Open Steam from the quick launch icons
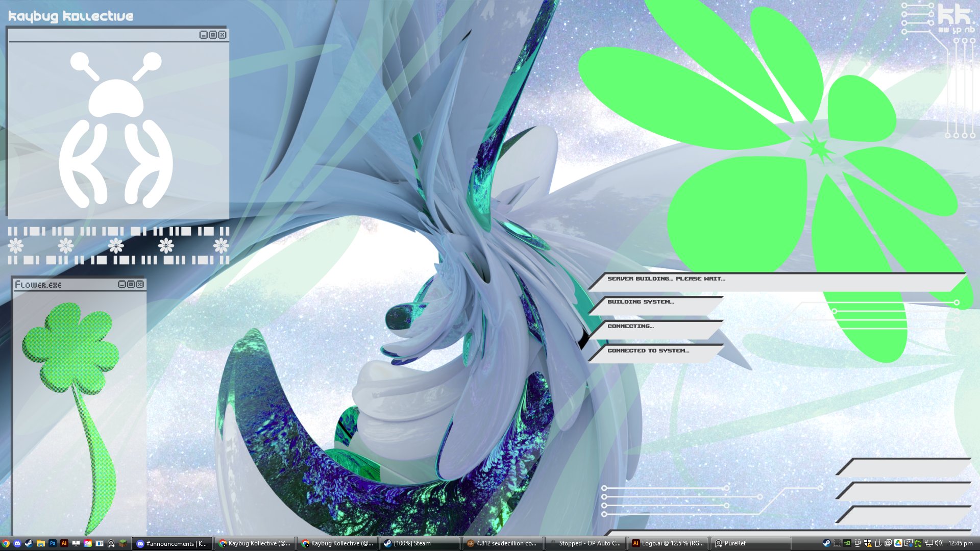This screenshot has width=980, height=551. [x=29, y=543]
